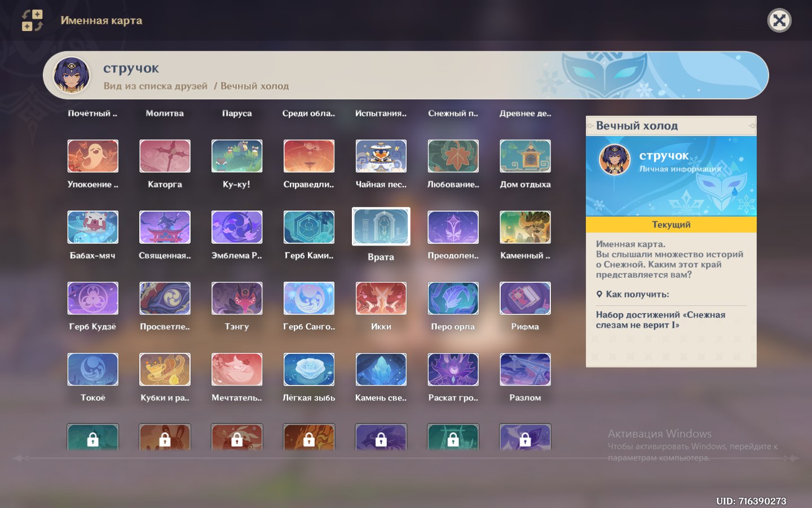Click the Среди обла.. namecard label
The height and width of the screenshot is (508, 812).
(309, 113)
